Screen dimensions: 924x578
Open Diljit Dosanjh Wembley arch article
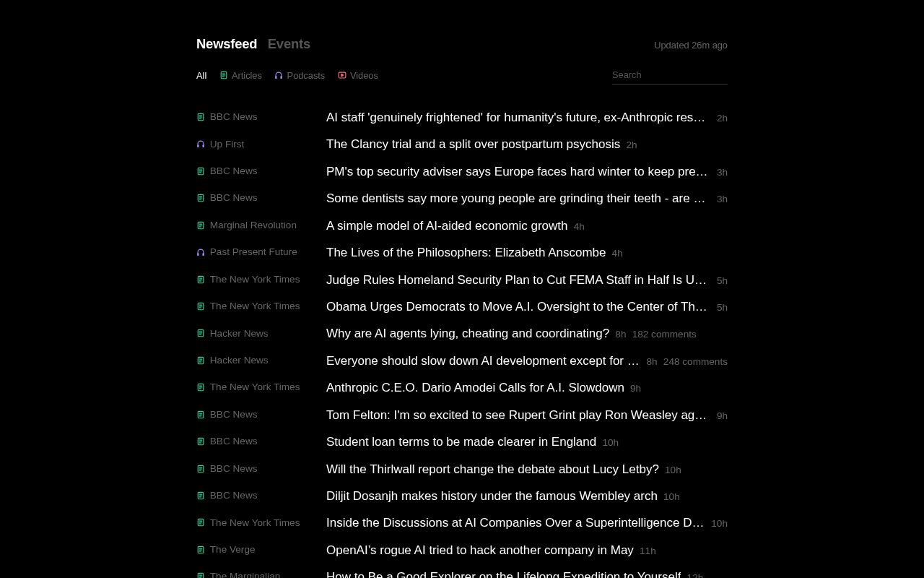click(x=492, y=496)
